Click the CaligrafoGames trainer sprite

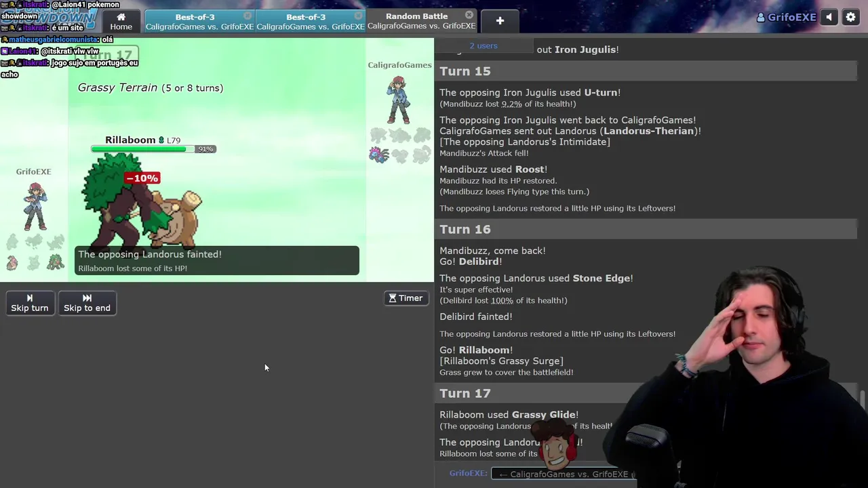398,100
